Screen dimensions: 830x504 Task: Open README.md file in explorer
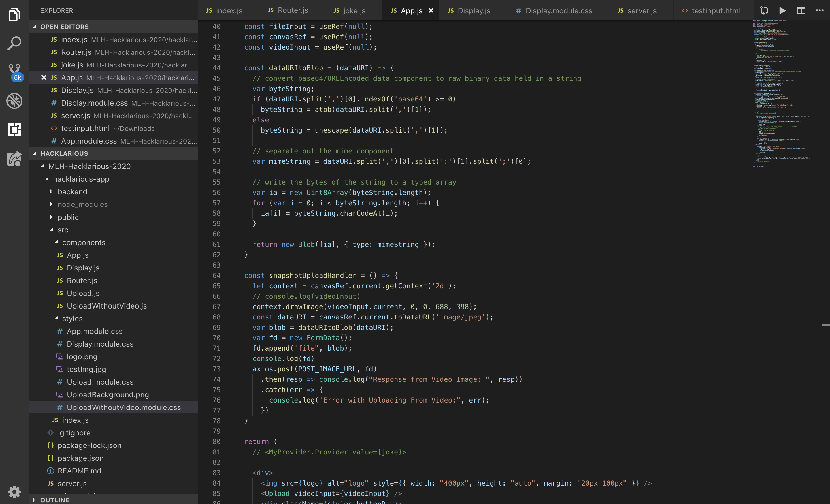tap(79, 471)
